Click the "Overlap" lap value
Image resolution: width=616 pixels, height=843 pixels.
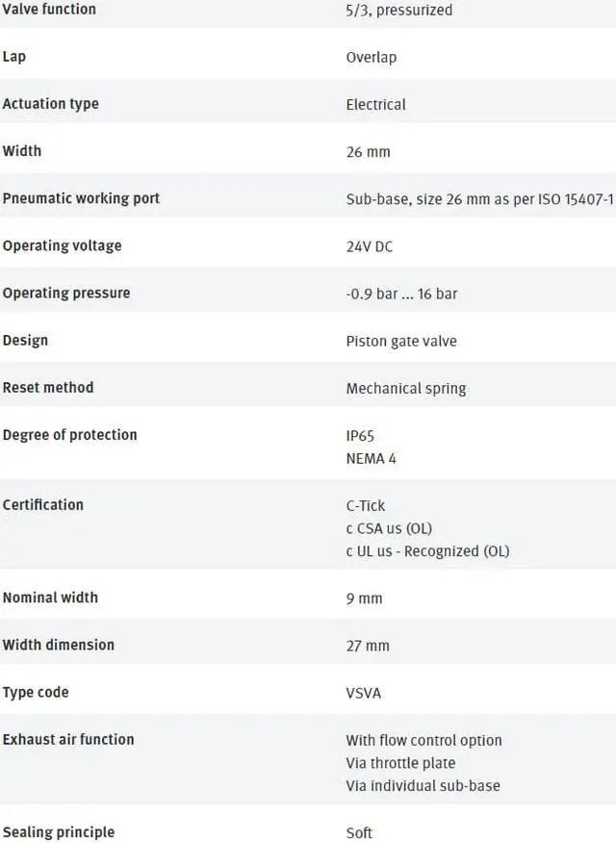click(371, 58)
